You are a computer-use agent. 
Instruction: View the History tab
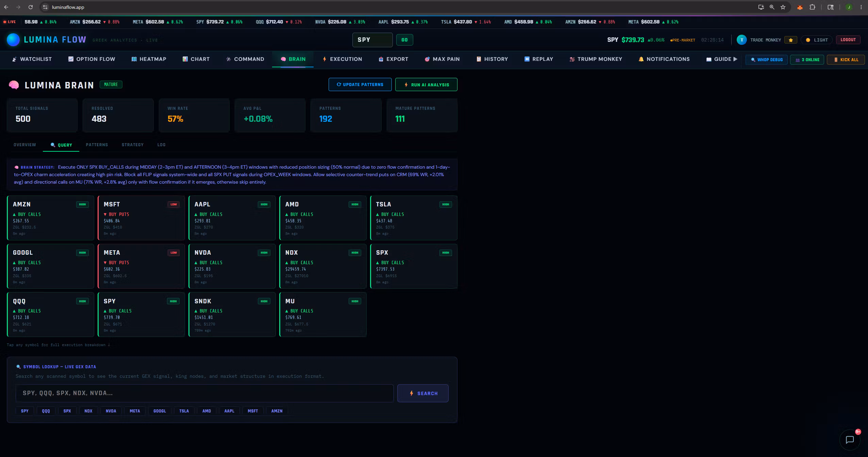(x=492, y=59)
